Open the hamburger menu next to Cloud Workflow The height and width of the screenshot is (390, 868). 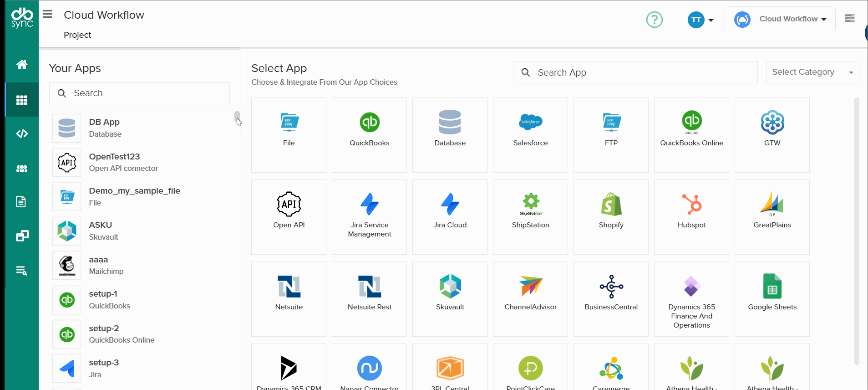coord(47,14)
